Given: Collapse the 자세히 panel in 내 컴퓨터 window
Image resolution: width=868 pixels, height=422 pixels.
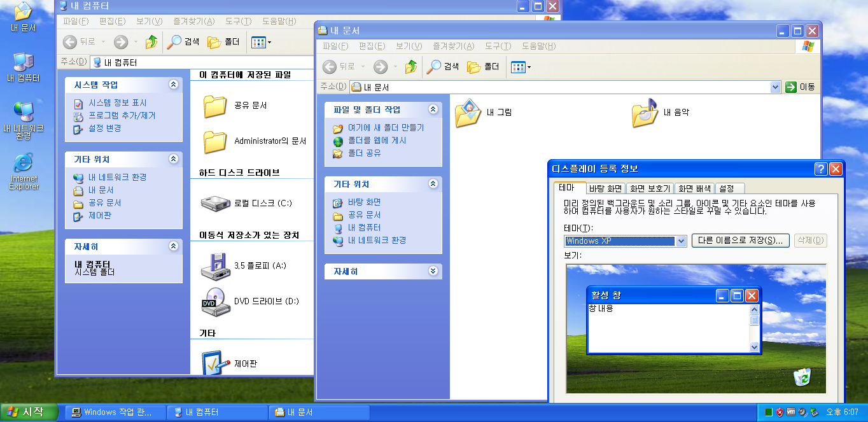Looking at the screenshot, I should coord(173,246).
